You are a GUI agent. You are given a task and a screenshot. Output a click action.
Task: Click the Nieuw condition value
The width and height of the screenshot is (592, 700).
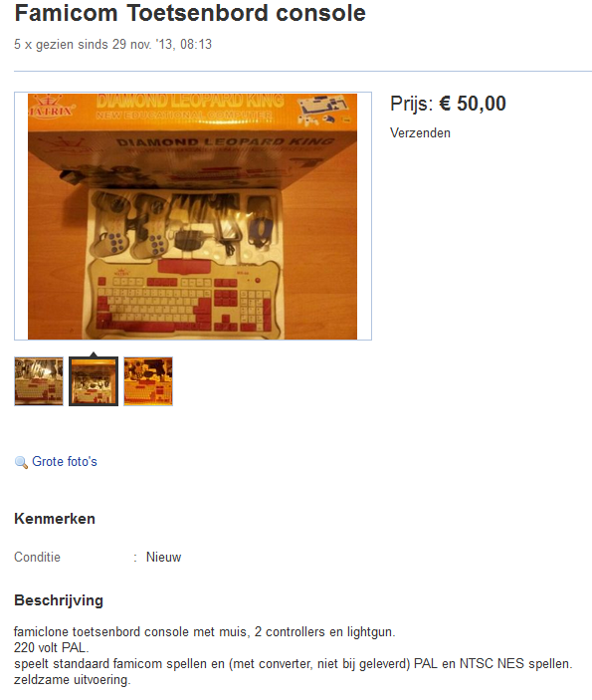163,558
